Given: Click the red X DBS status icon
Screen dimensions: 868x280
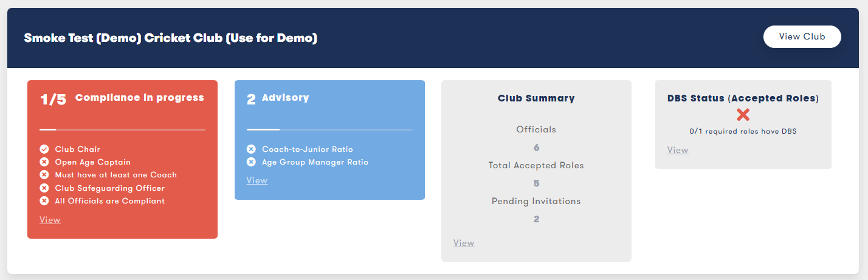Looking at the screenshot, I should [x=743, y=115].
